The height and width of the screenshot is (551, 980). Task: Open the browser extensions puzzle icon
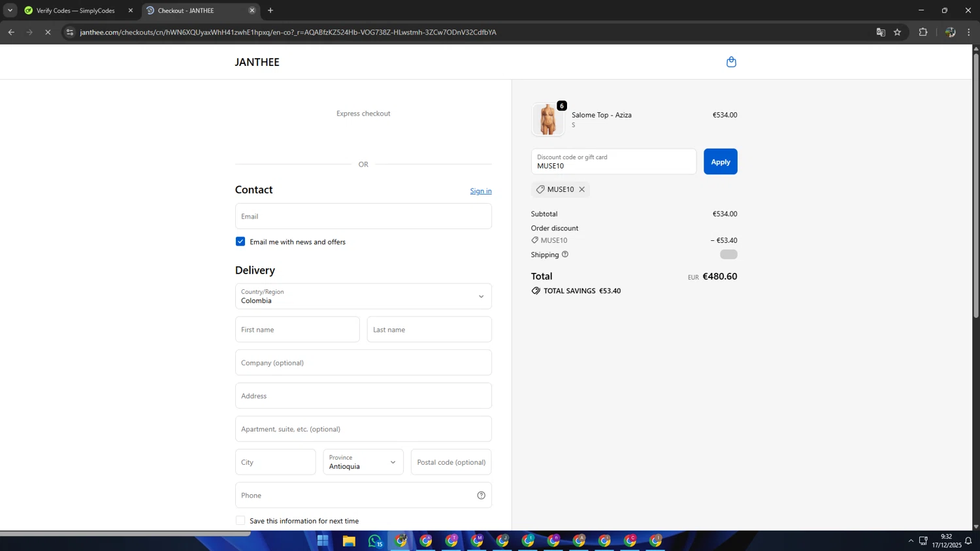click(x=923, y=32)
